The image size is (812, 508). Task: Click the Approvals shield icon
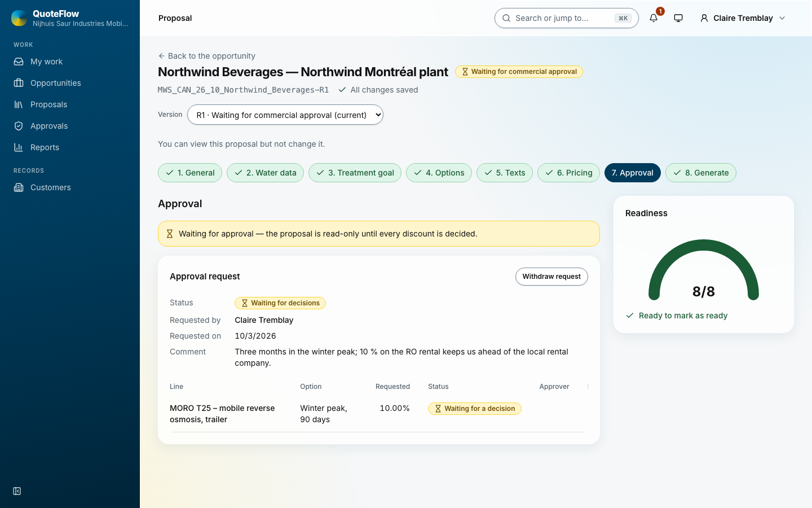point(19,126)
